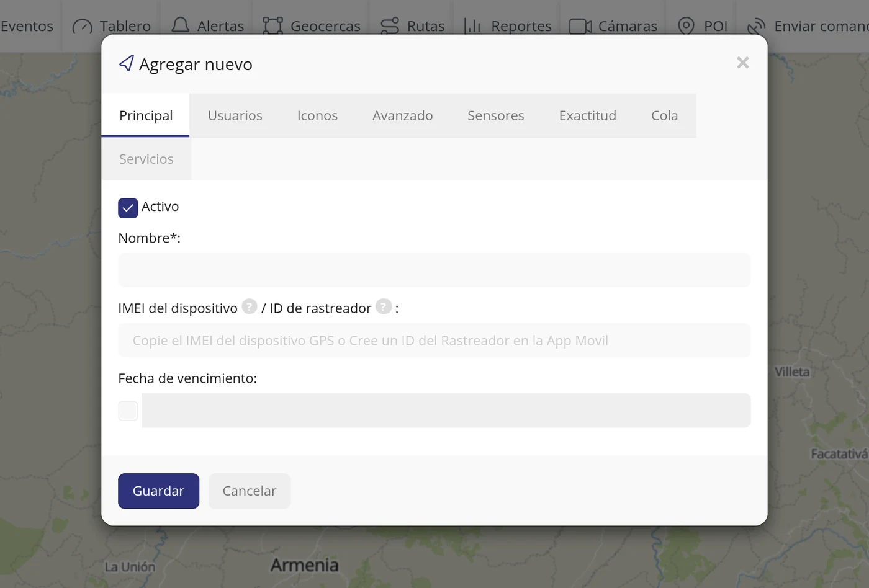Open Rutas in the top menu
This screenshot has width=869, height=588.
click(x=413, y=26)
